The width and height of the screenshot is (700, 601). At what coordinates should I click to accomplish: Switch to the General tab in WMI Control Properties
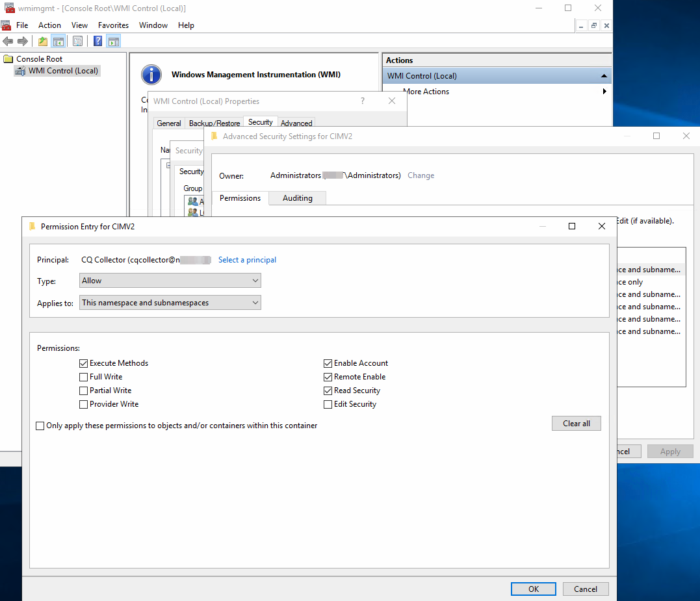169,123
